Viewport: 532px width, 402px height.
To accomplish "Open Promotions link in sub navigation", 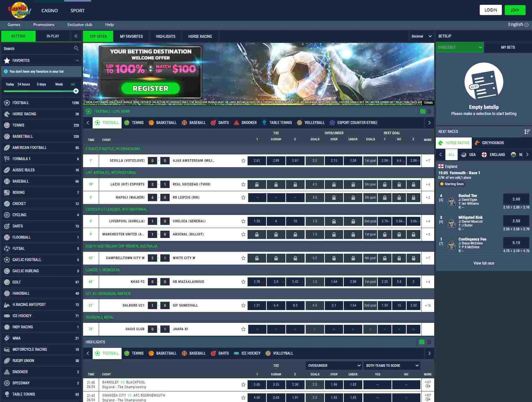I will tap(44, 25).
